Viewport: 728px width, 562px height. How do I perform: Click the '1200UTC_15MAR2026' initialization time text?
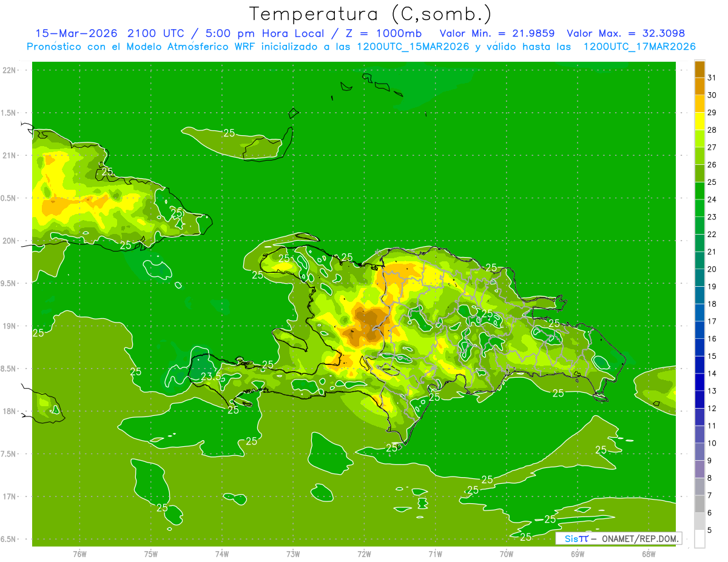click(x=413, y=47)
